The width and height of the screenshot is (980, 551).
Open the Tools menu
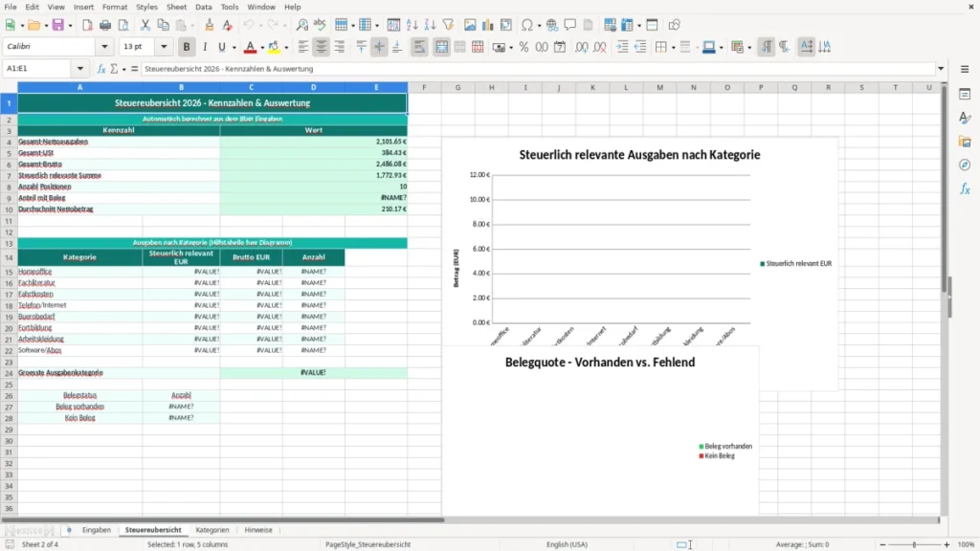point(230,7)
